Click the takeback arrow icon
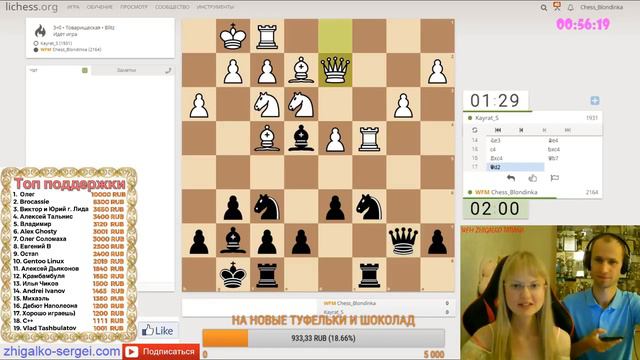Viewport: 640px width, 360px height. pyautogui.click(x=511, y=178)
